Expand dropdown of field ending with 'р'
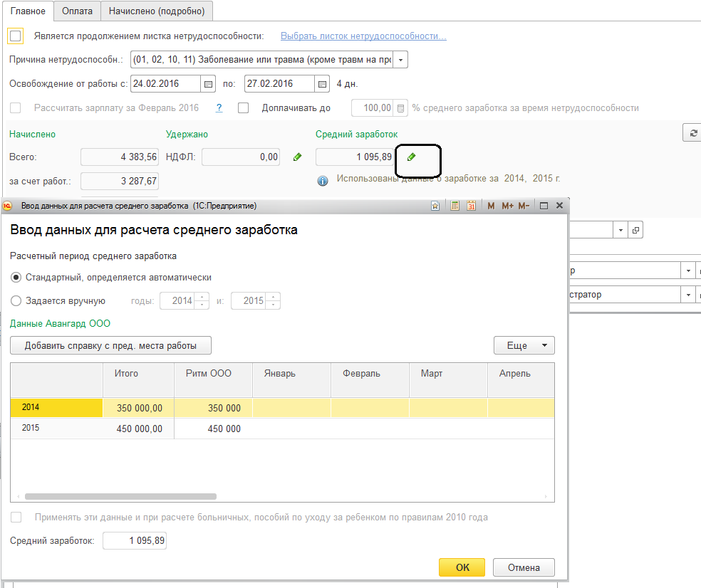Image resolution: width=701 pixels, height=588 pixels. pyautogui.click(x=688, y=271)
